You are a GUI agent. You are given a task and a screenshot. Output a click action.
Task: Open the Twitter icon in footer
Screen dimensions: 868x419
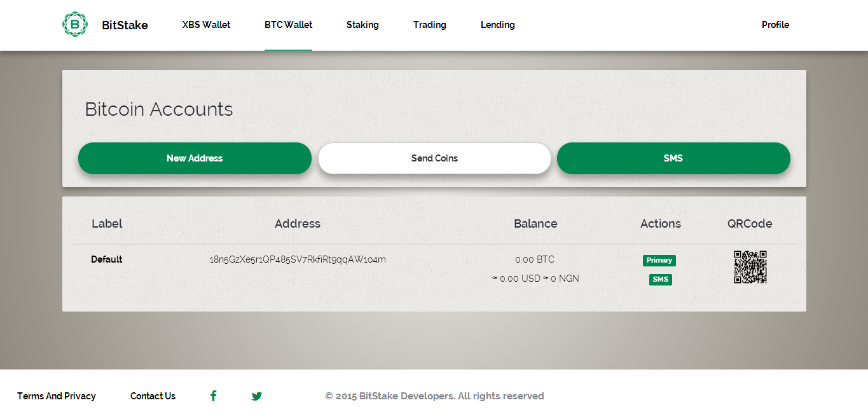pos(257,396)
